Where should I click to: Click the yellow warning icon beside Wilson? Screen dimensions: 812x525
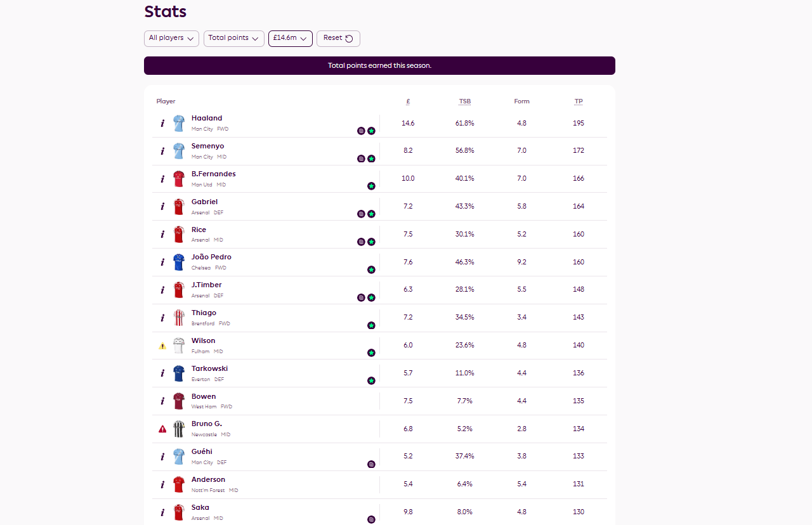(162, 346)
